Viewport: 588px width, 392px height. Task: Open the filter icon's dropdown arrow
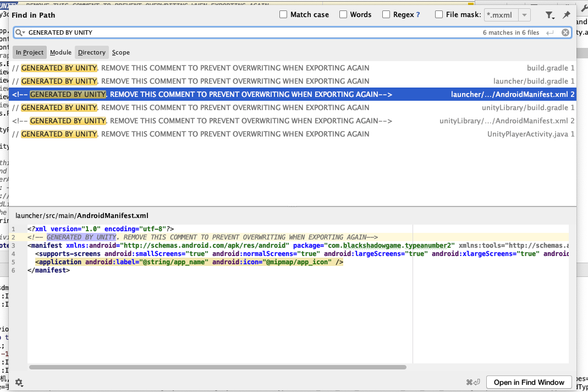pyautogui.click(x=553, y=17)
